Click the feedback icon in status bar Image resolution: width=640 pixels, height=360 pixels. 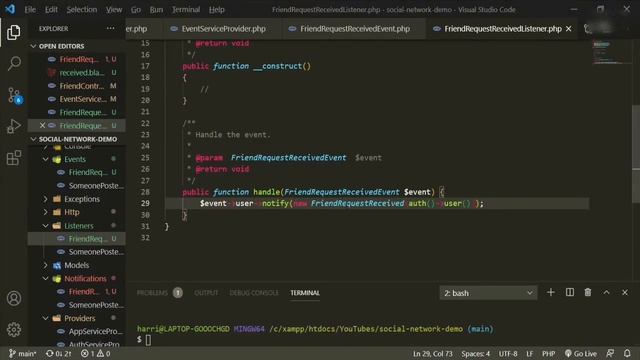[x=610, y=353]
